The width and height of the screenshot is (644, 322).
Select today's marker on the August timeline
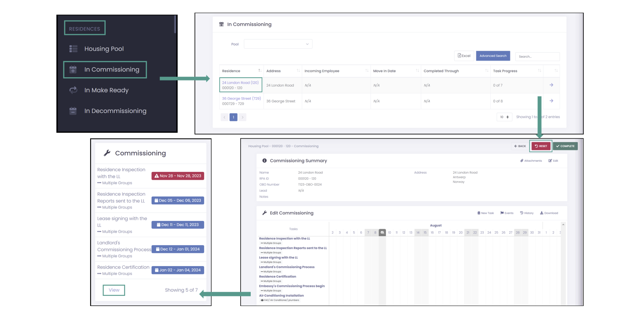coord(382,232)
